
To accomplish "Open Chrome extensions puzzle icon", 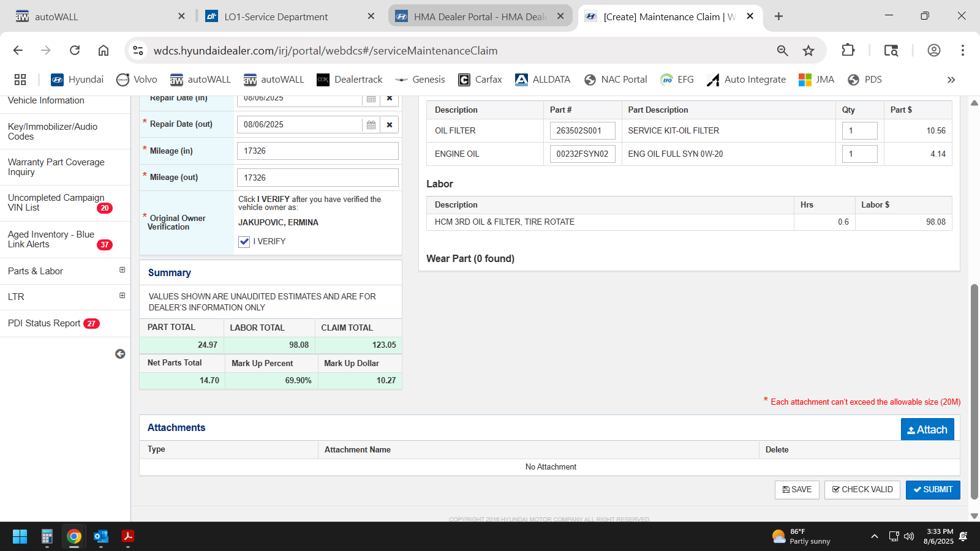I will point(848,50).
